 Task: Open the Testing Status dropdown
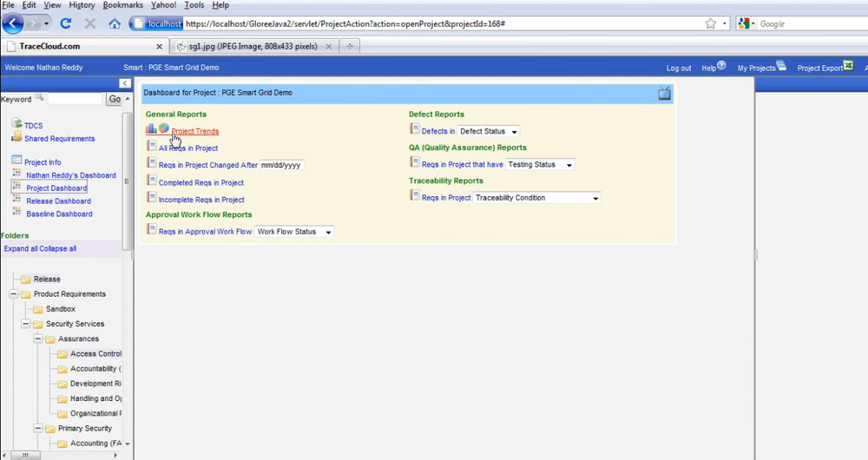tap(540, 164)
